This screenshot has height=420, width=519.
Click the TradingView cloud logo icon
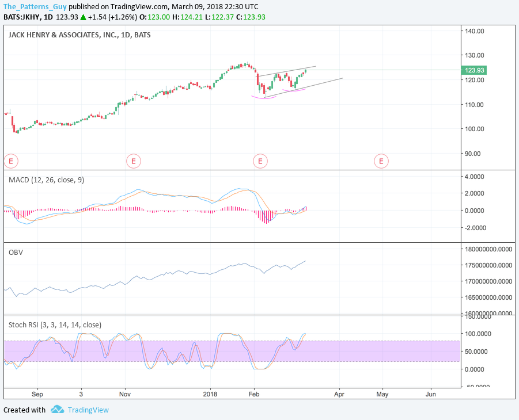click(x=57, y=409)
